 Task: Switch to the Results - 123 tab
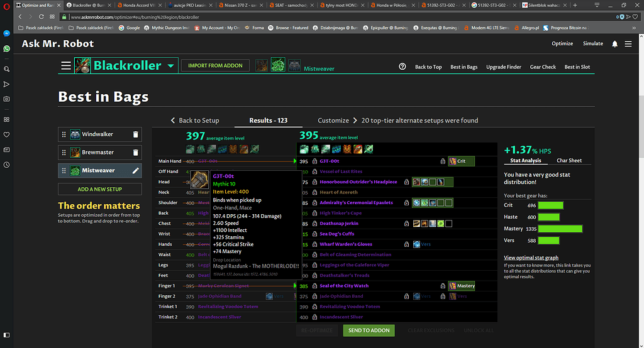coord(268,120)
